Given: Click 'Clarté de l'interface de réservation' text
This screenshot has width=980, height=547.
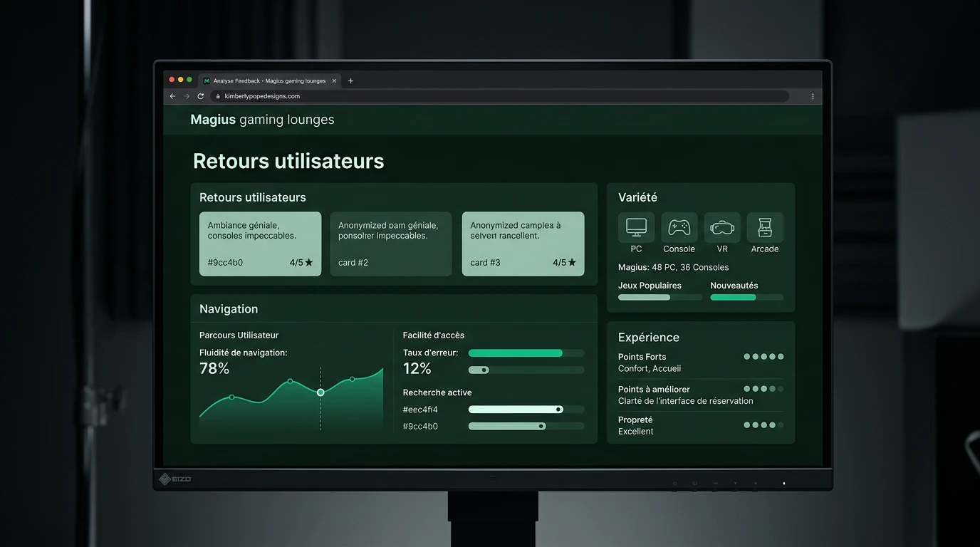Looking at the screenshot, I should click(x=686, y=401).
